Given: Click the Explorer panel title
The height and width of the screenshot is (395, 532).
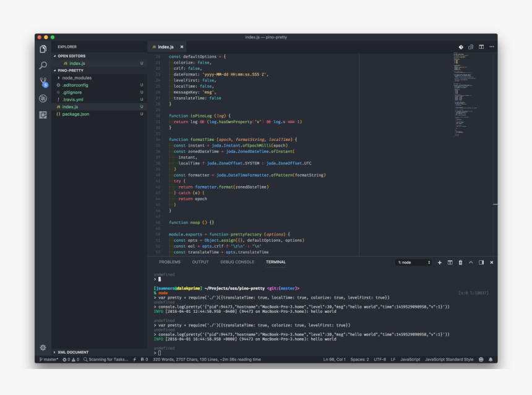Looking at the screenshot, I should (67, 47).
